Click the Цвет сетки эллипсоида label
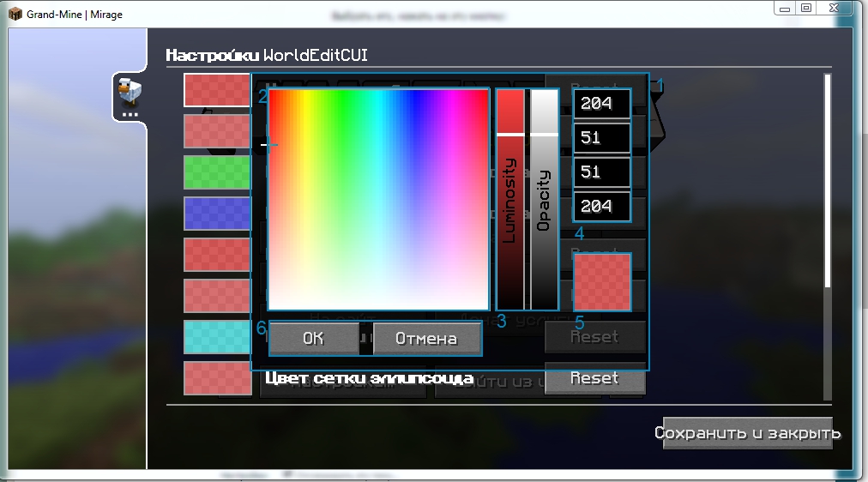 click(x=369, y=378)
